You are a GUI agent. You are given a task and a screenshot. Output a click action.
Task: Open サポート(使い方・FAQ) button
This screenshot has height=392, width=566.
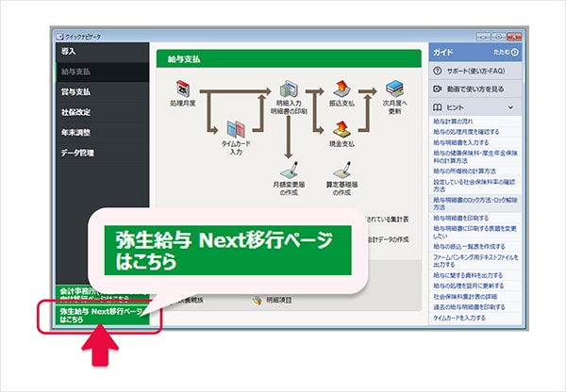pos(475,71)
